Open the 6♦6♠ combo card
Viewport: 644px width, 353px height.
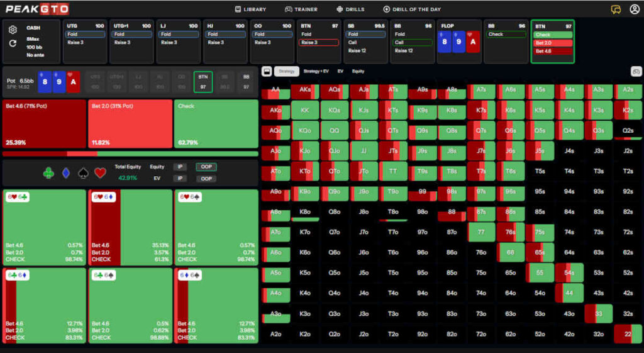[x=216, y=305]
